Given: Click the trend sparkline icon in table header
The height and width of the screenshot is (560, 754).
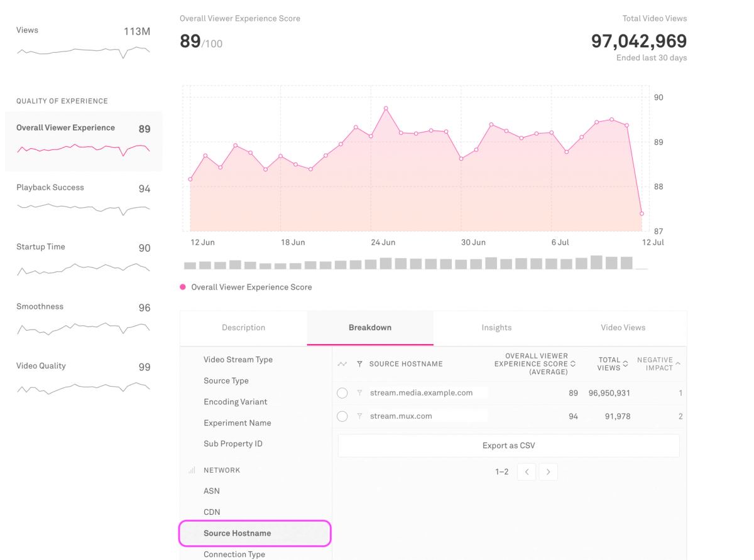Looking at the screenshot, I should tap(342, 363).
